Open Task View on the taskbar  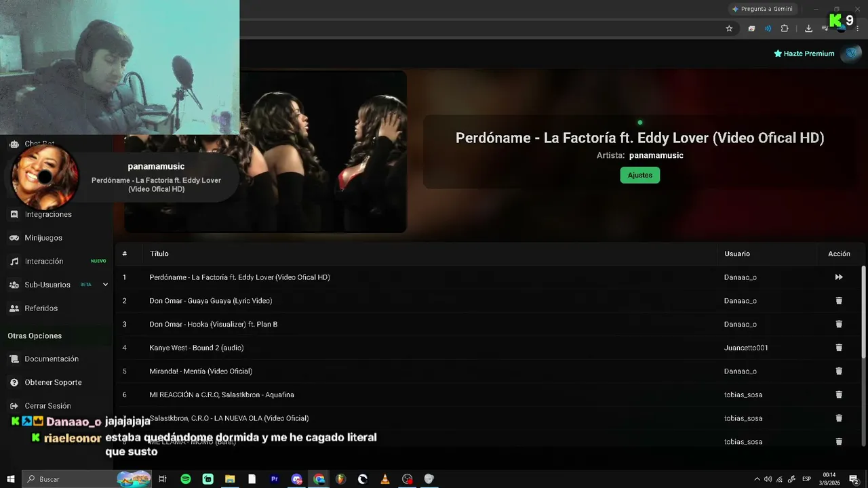163,479
